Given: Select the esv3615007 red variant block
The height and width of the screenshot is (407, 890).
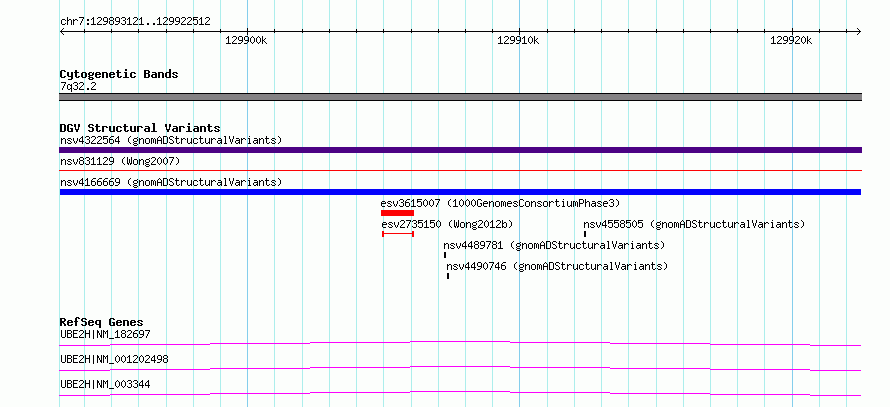Looking at the screenshot, I should click(x=397, y=213).
